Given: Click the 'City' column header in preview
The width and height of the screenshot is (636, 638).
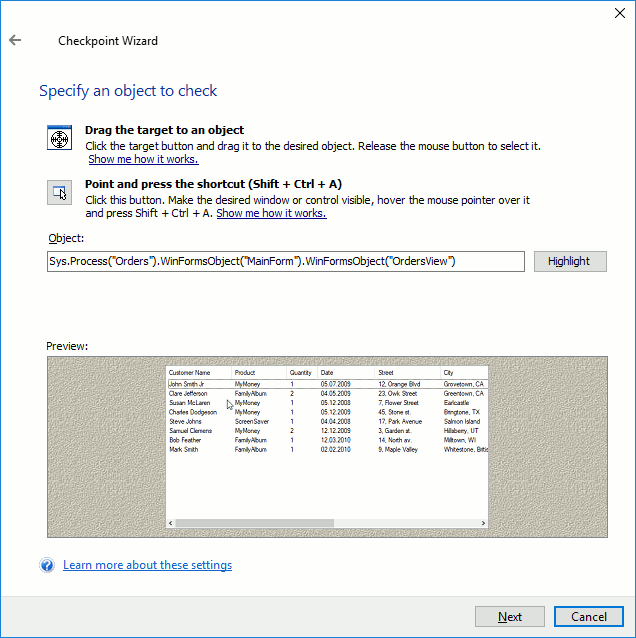Looking at the screenshot, I should point(464,373).
